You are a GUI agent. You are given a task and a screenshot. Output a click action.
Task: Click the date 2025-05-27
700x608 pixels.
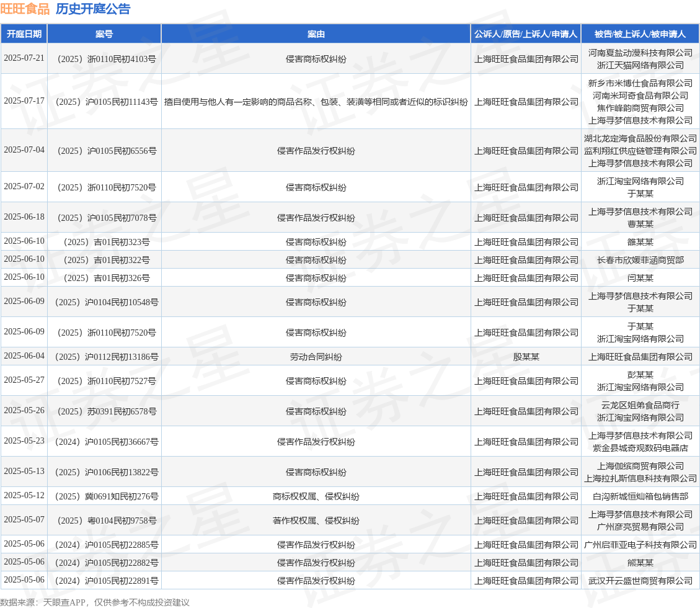(x=24, y=380)
